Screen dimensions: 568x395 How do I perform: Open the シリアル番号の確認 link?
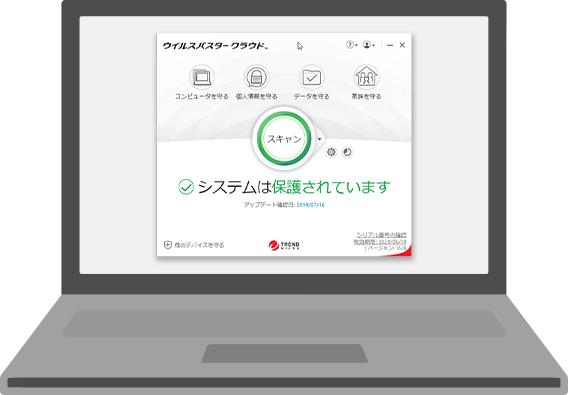[381, 235]
